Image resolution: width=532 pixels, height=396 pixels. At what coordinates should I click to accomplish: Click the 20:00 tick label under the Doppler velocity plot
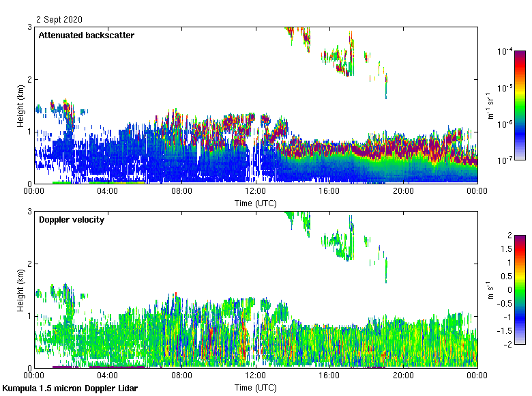[403, 376]
